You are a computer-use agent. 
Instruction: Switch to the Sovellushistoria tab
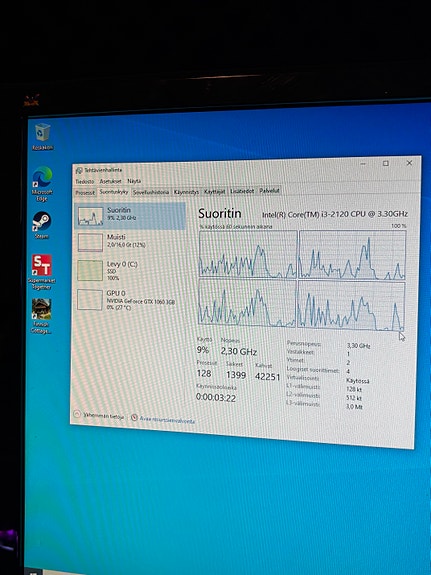(x=151, y=192)
